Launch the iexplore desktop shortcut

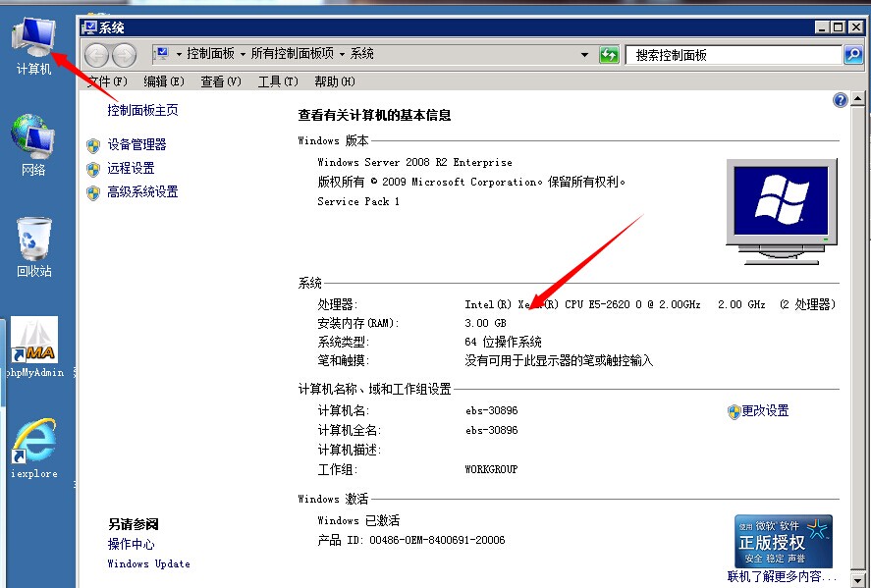(x=34, y=449)
